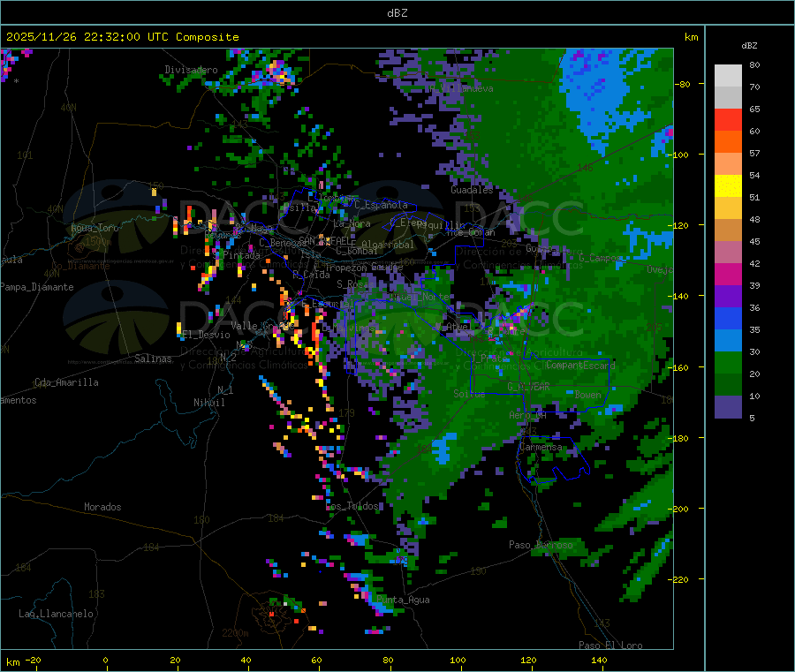This screenshot has height=672, width=795.
Task: Click the brown-orange 45-48 dBZ swatch
Action: [728, 230]
